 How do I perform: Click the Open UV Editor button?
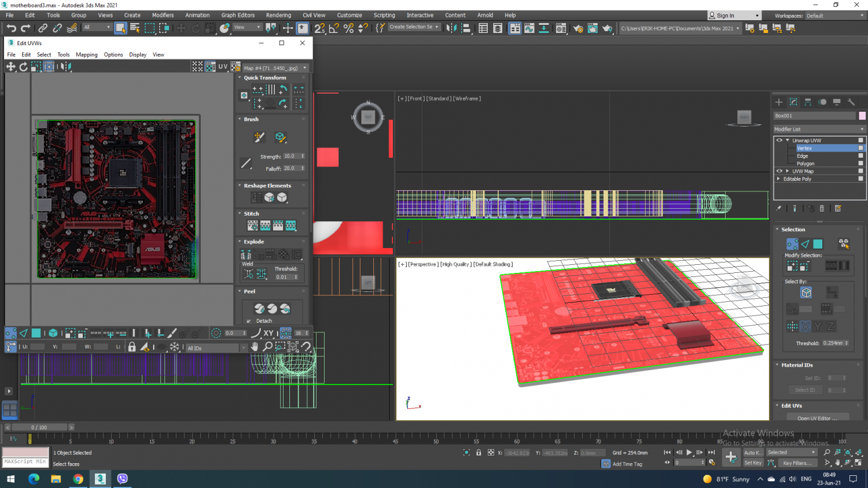817,418
